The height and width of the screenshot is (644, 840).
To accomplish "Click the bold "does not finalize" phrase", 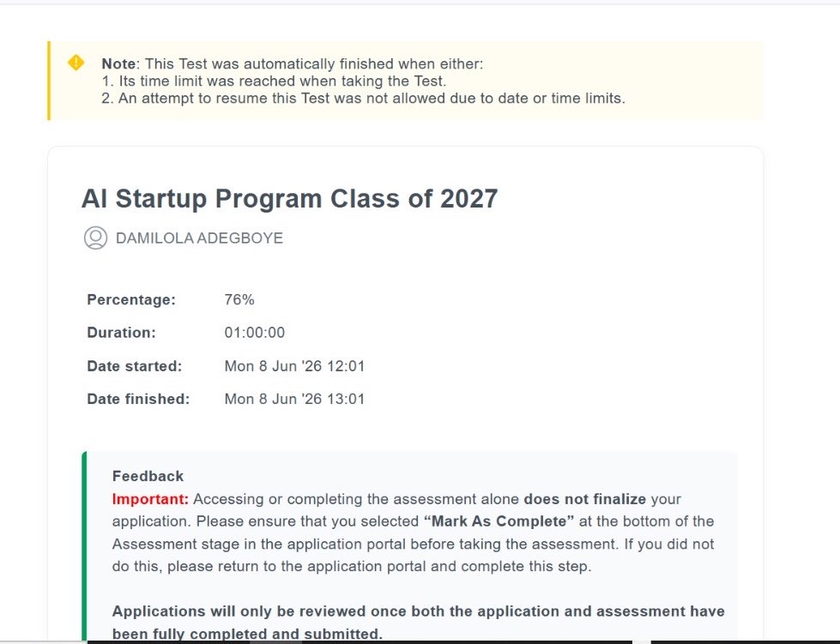I will (x=585, y=499).
